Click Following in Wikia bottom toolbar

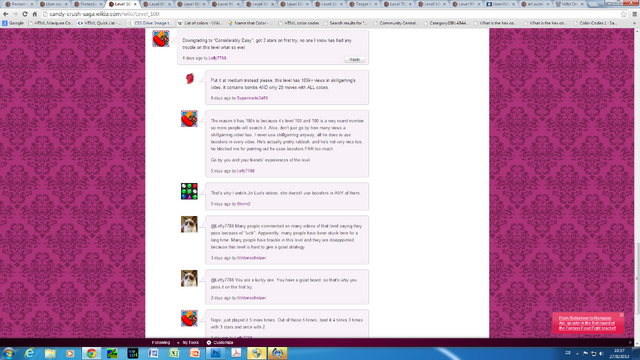click(x=161, y=343)
